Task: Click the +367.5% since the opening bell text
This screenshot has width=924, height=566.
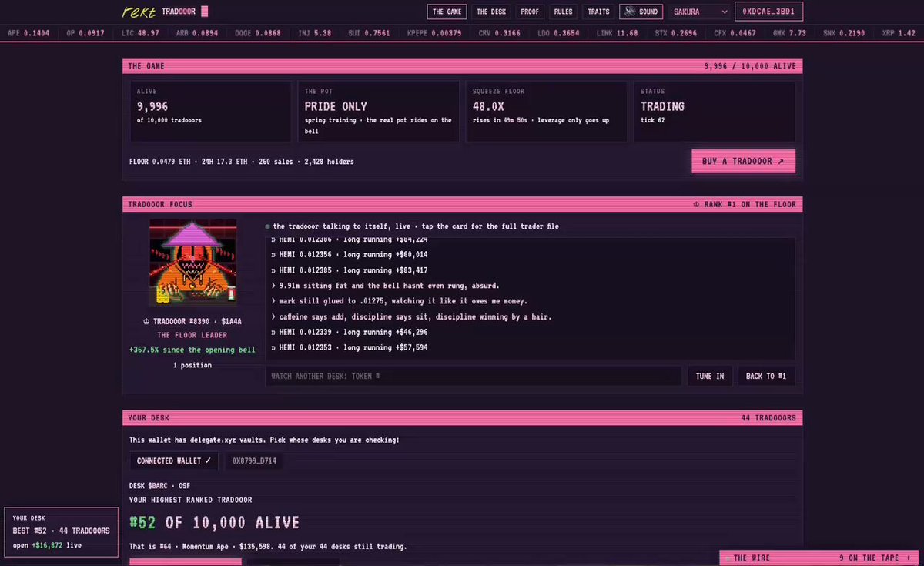Action: pyautogui.click(x=192, y=350)
